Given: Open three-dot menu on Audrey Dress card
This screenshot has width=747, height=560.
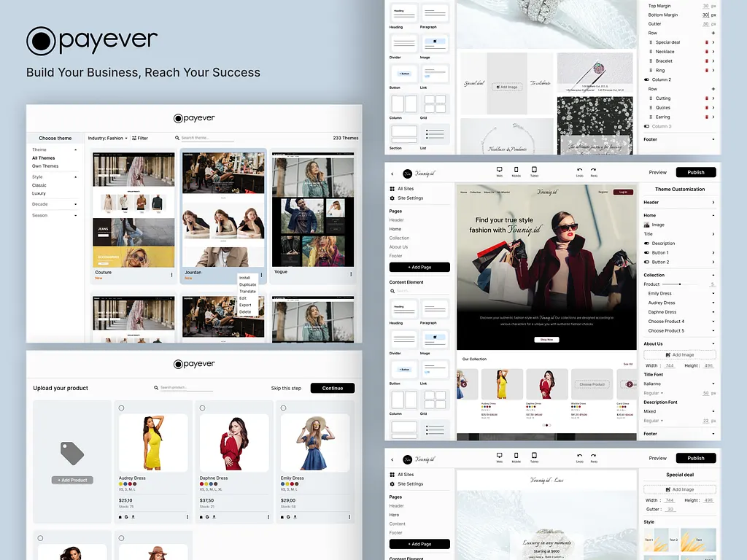Looking at the screenshot, I should click(187, 517).
